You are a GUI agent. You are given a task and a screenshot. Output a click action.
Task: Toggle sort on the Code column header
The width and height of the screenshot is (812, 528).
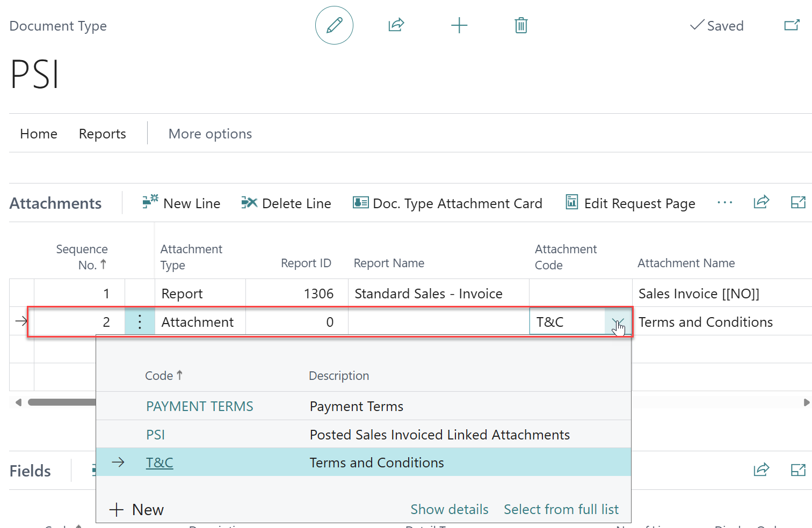coord(164,375)
